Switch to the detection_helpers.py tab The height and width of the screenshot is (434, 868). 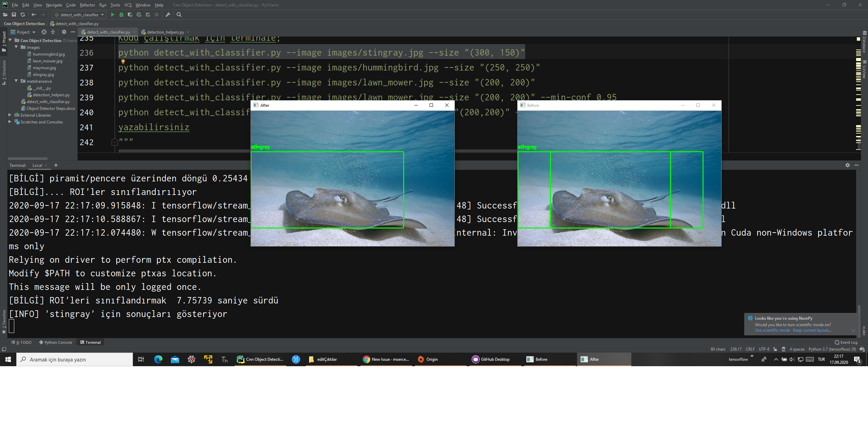pos(165,32)
